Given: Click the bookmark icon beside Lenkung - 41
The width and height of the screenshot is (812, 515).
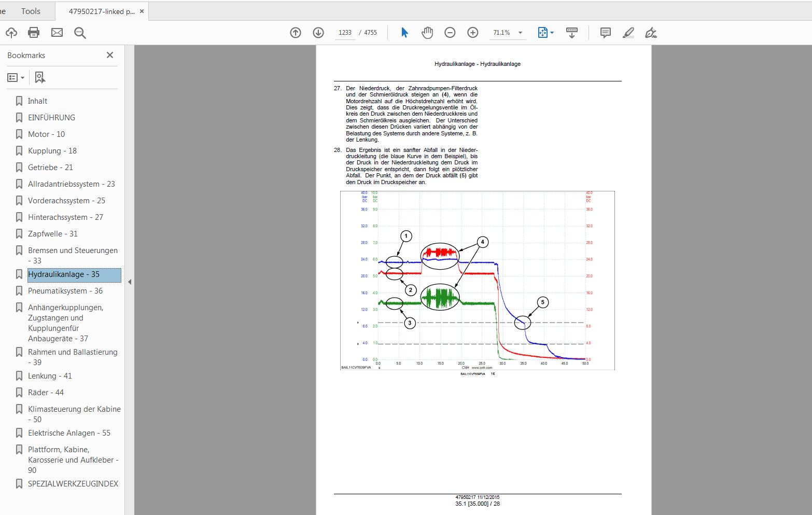Looking at the screenshot, I should point(19,376).
